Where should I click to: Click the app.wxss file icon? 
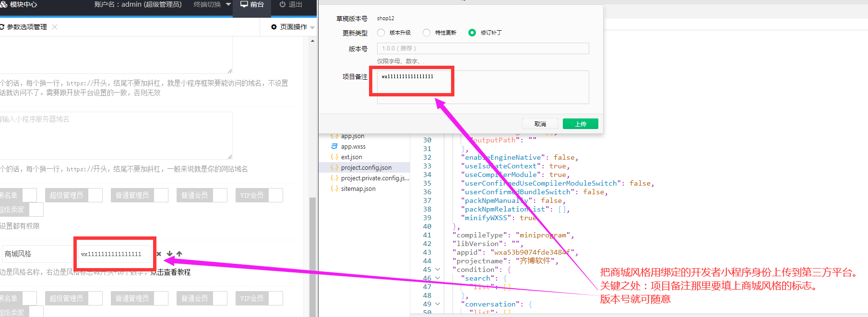334,147
